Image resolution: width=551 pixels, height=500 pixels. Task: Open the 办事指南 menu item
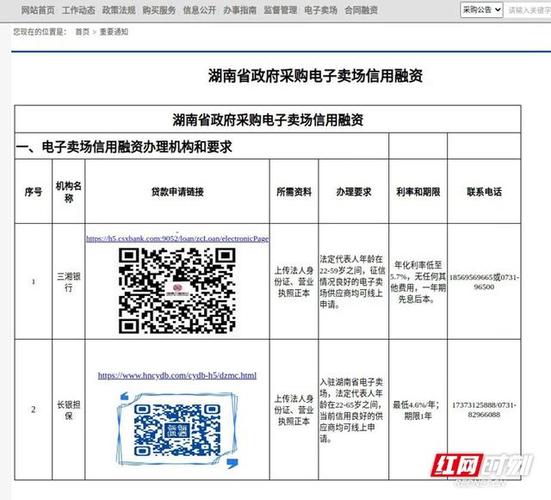240,10
